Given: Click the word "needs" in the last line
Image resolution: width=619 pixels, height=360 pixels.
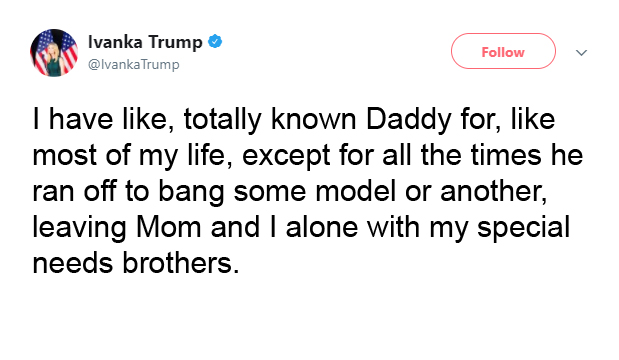Looking at the screenshot, I should 73,264.
